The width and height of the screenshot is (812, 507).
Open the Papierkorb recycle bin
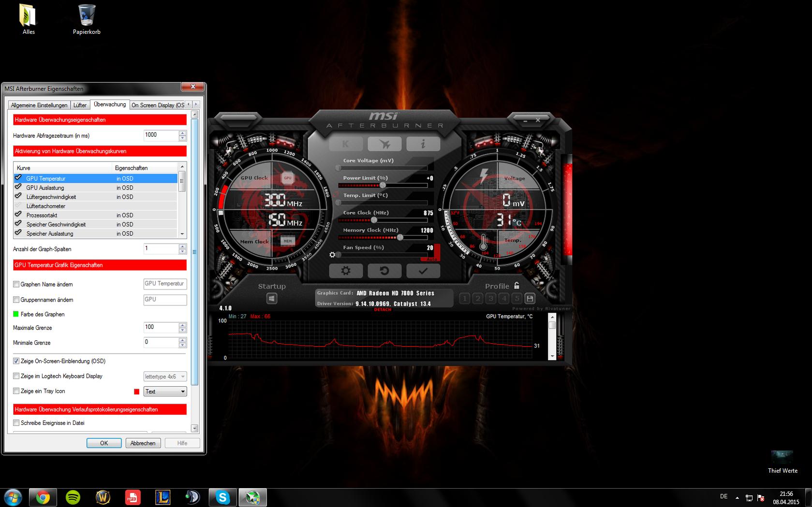[87, 19]
